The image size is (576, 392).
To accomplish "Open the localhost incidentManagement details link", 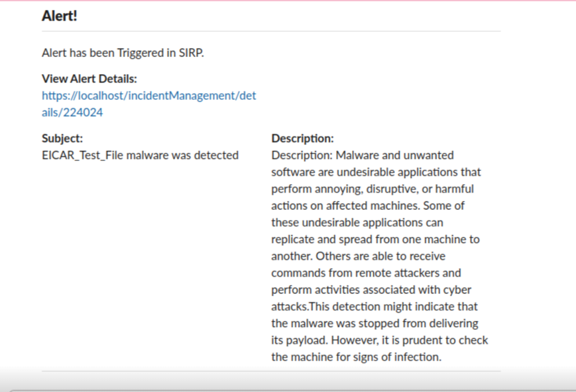I will point(148,104).
